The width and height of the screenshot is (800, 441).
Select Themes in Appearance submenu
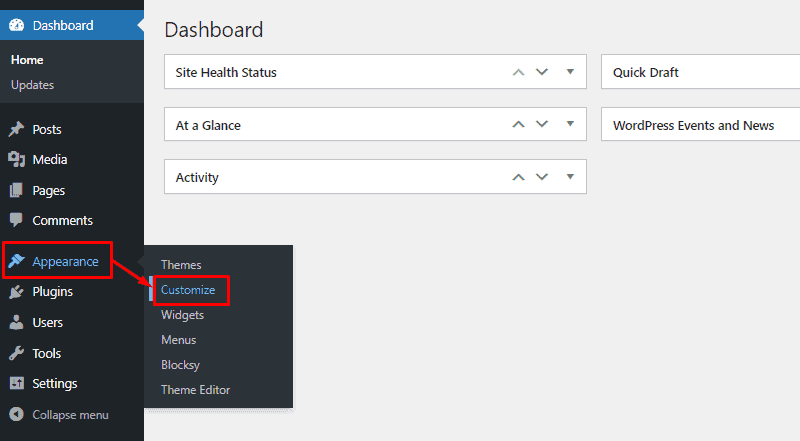click(x=181, y=265)
